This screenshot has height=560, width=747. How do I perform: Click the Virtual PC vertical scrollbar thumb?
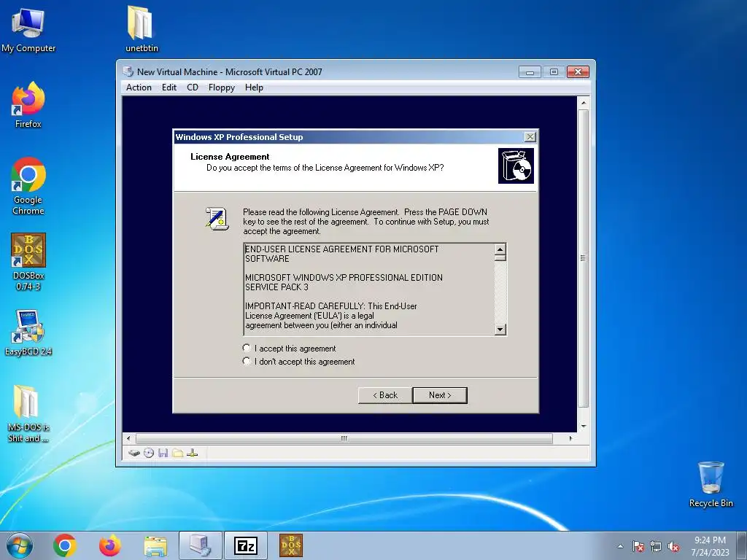[x=583, y=257]
